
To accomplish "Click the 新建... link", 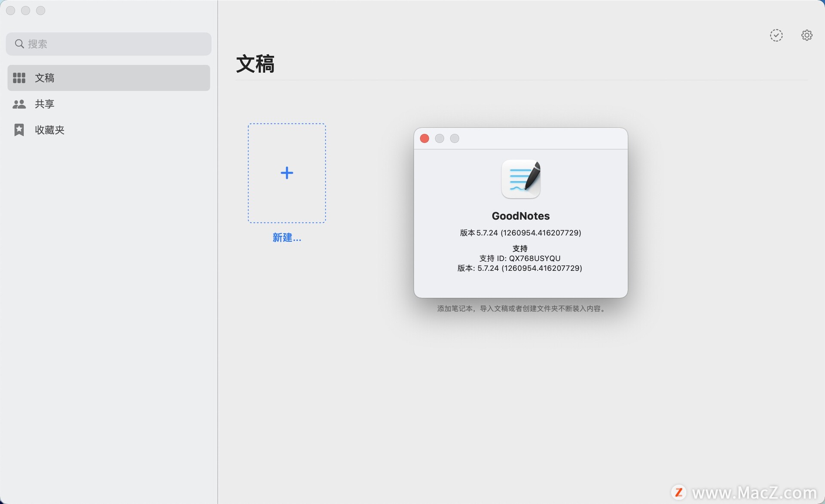I will pos(287,237).
